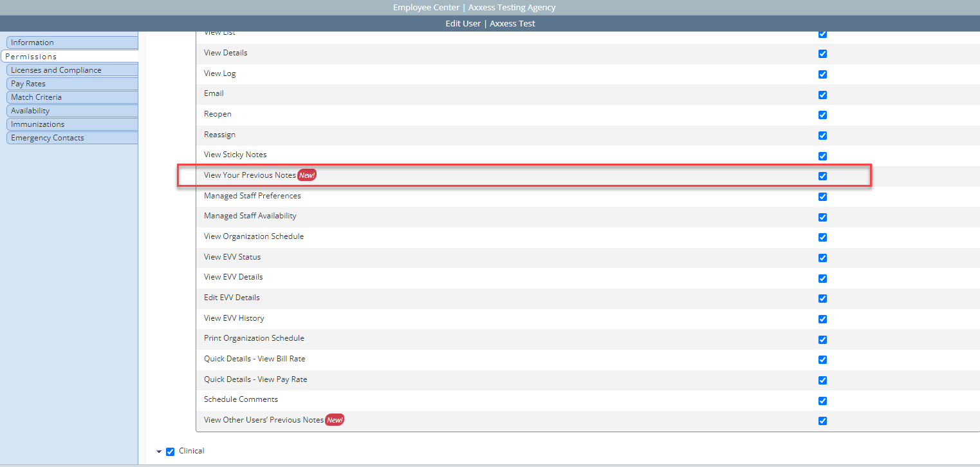Click the New! badge beside View Your Previous Notes
Image resolution: width=980 pixels, height=467 pixels.
tap(307, 175)
